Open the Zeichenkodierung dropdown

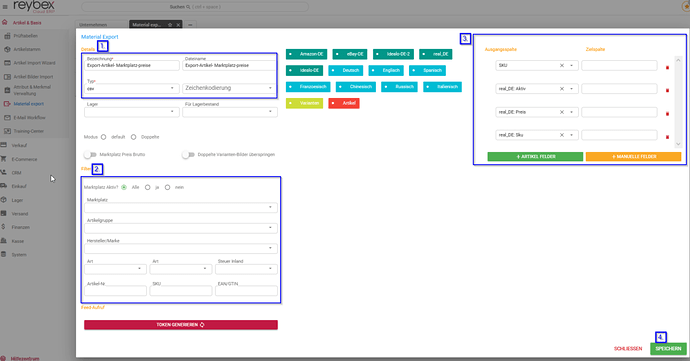(x=230, y=88)
